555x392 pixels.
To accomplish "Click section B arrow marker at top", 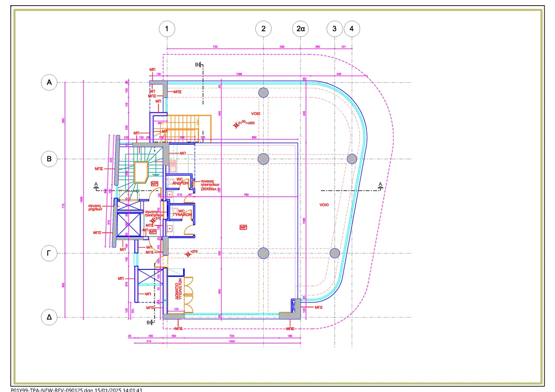I will pos(200,65).
